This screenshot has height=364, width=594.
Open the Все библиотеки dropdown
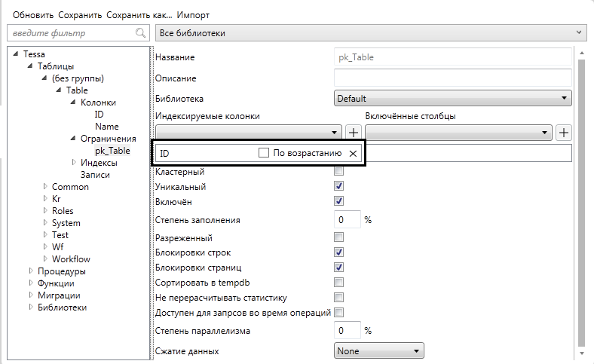click(x=370, y=33)
